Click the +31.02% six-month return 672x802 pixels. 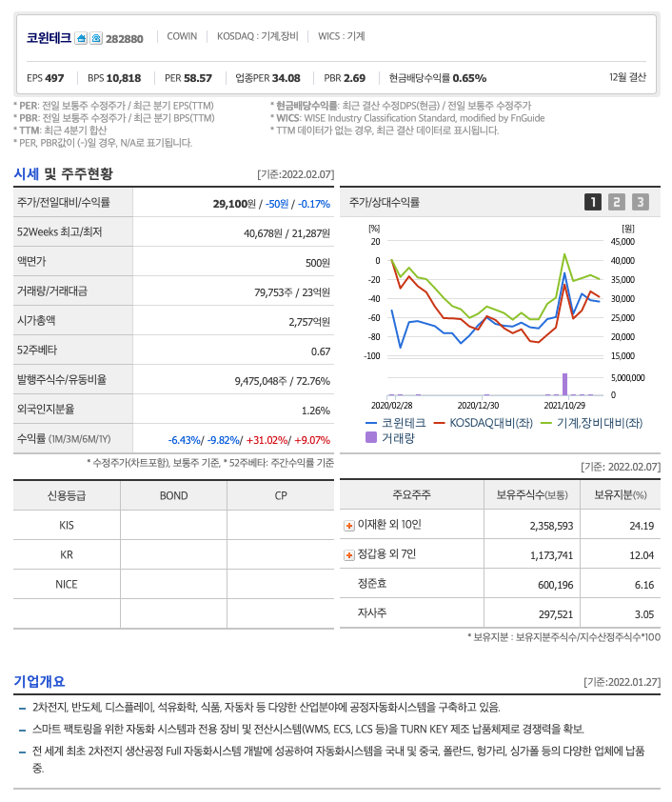(267, 440)
